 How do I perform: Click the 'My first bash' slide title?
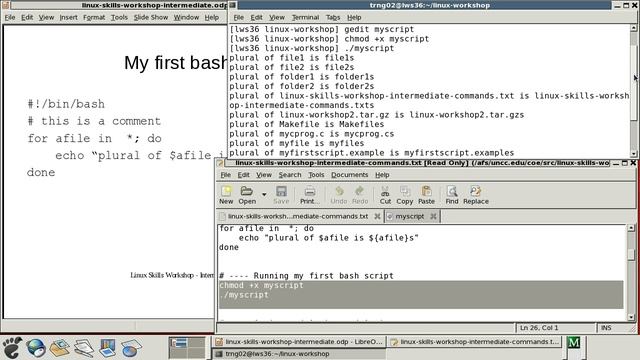coord(175,63)
